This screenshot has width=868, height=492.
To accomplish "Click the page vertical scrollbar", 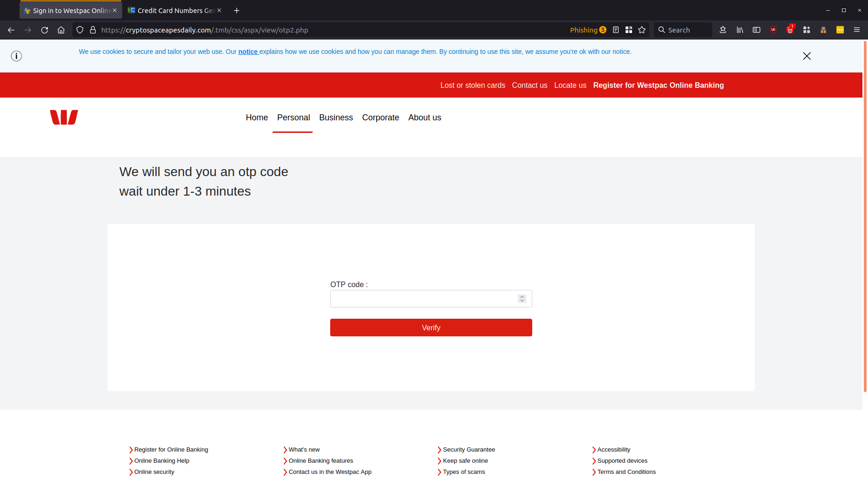I will (x=865, y=216).
